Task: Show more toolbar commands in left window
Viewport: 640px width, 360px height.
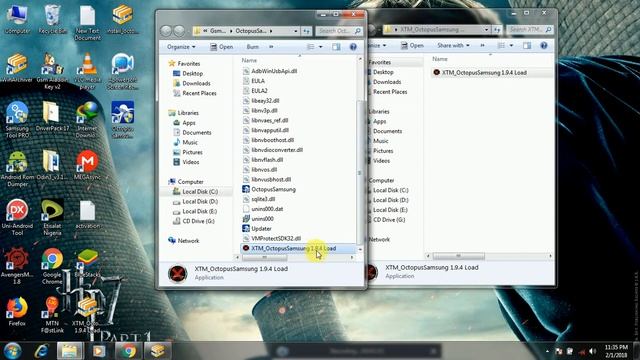Action: [x=271, y=47]
